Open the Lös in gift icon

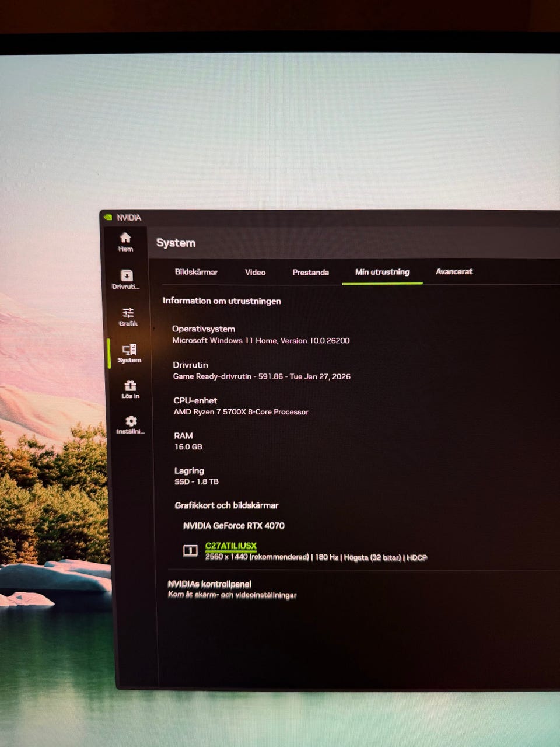tap(130, 389)
